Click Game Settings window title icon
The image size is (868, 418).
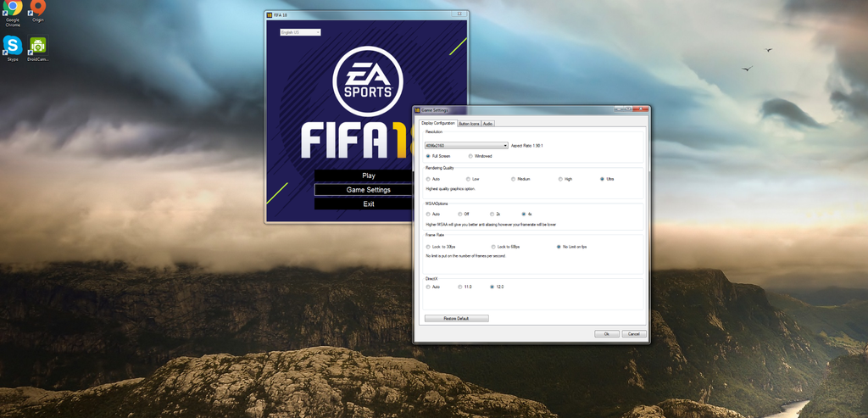(x=417, y=110)
